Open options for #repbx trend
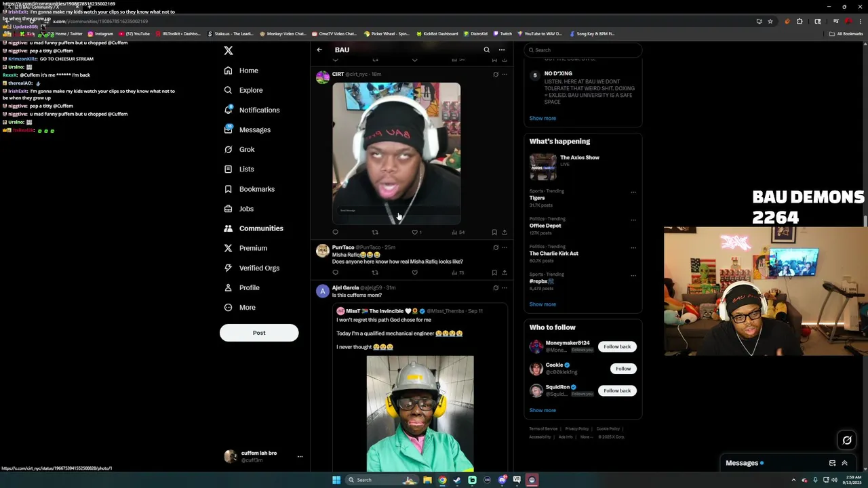Screen dimensions: 868x488 coord(633,275)
